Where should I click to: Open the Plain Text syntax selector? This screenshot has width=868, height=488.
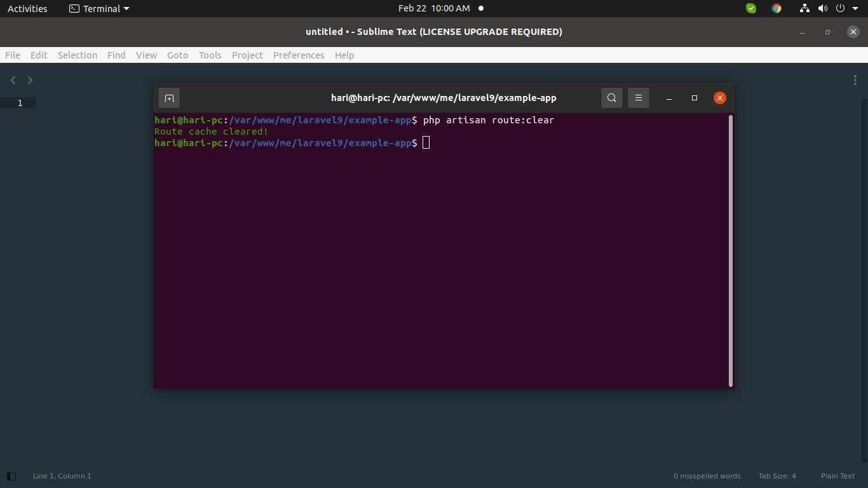point(837,476)
